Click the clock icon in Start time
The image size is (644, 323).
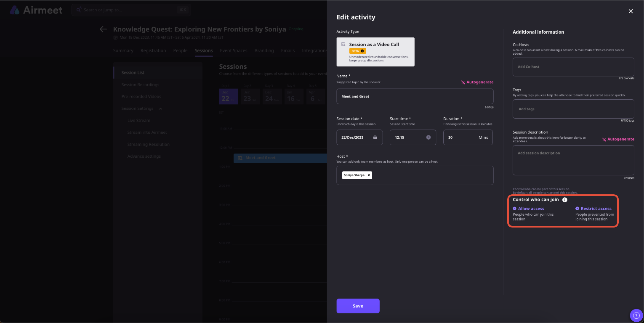point(428,138)
